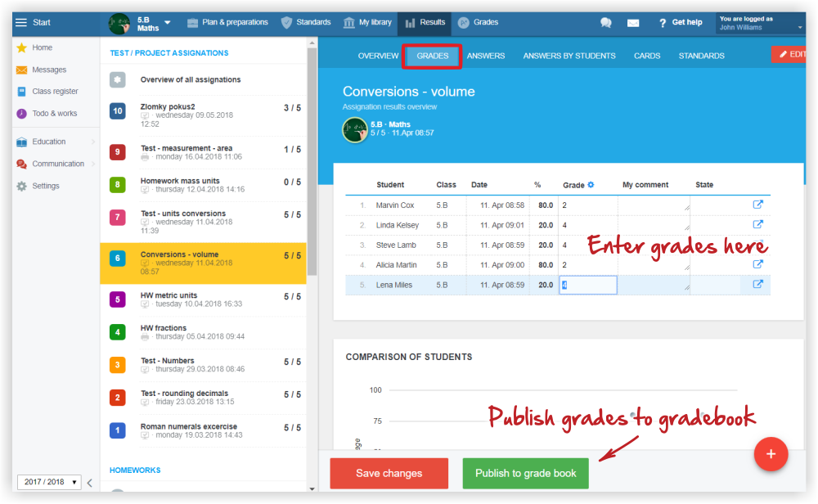818x504 pixels.
Task: Click the Save changes button
Action: pyautogui.click(x=389, y=473)
